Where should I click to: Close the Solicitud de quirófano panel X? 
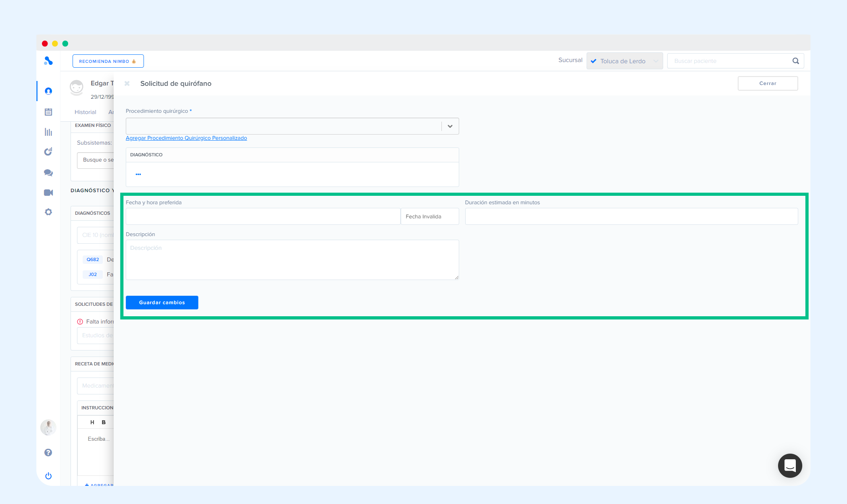click(127, 83)
